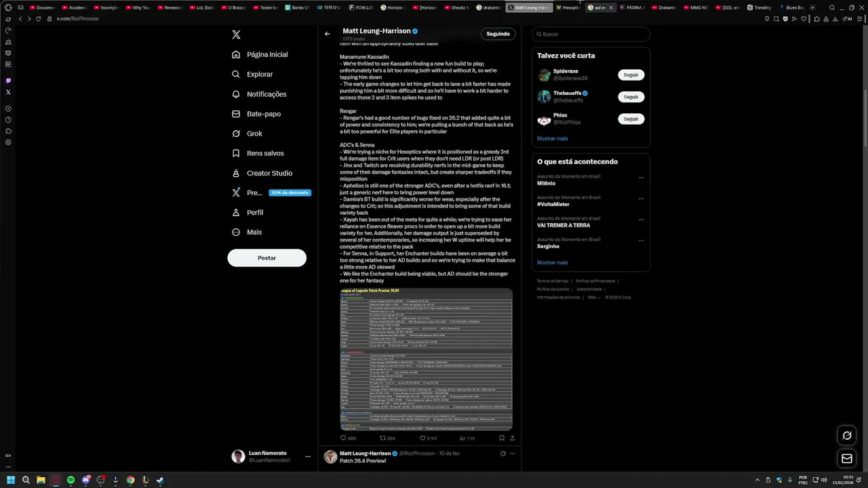Open Premium with 50% de desconto badge
868x488 pixels.
tap(271, 192)
